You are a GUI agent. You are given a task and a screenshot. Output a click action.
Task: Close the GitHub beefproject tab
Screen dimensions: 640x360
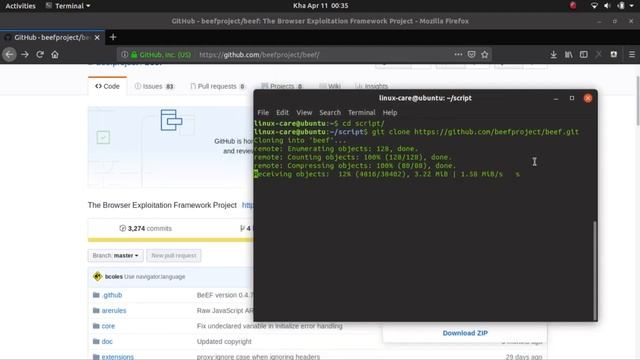97,38
